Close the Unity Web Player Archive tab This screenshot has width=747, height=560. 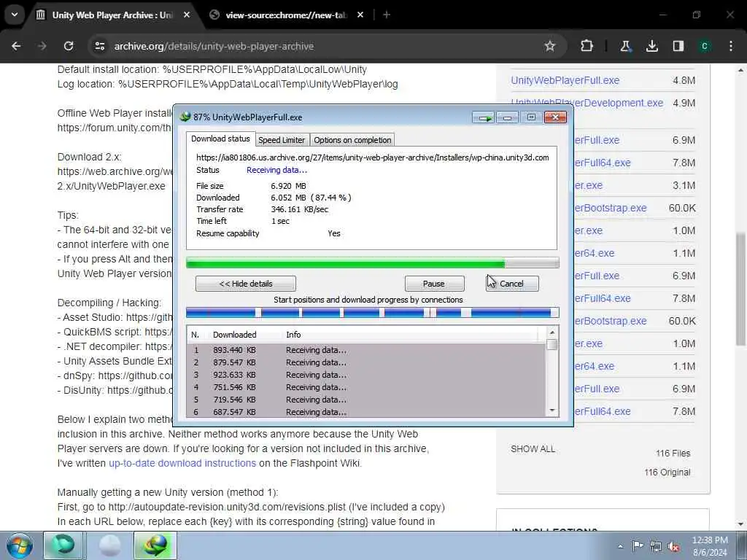pos(187,15)
